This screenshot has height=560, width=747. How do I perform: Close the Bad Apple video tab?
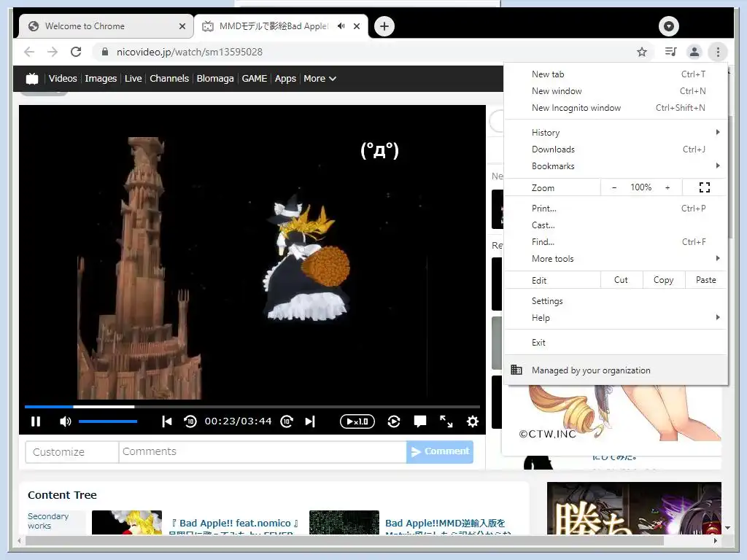point(356,26)
